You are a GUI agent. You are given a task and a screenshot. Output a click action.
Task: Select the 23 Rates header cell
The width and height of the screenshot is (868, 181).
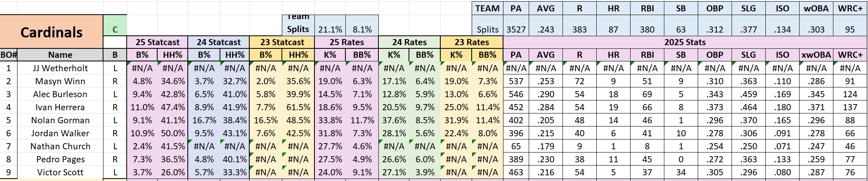pos(471,42)
